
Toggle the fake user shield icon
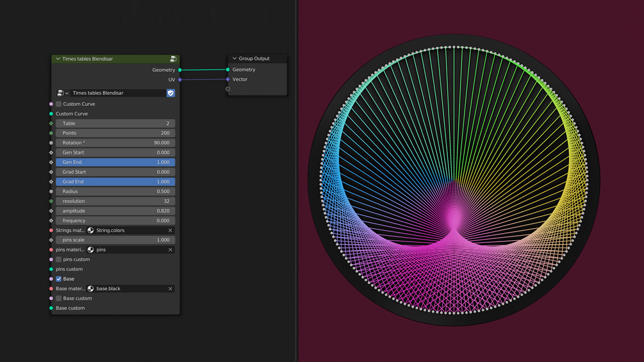click(170, 93)
